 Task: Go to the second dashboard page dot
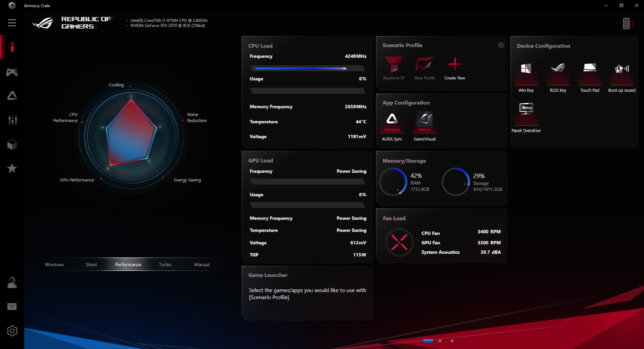[440, 341]
